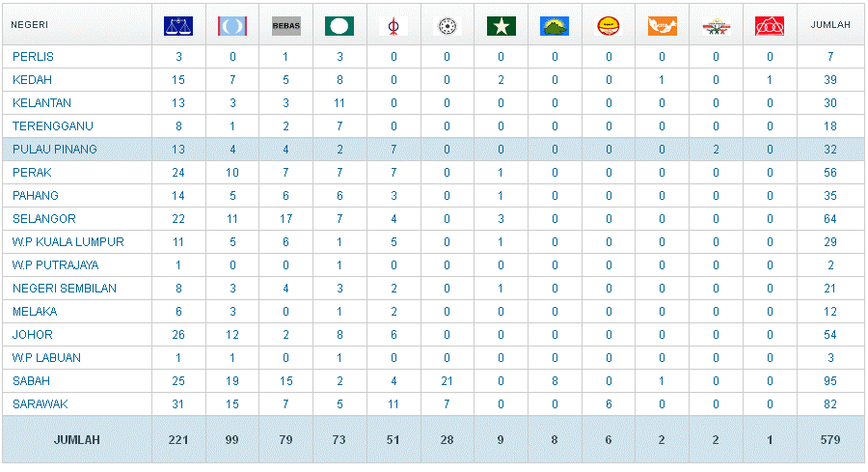
Task: Open the PAHANG state link
Action: pos(36,196)
